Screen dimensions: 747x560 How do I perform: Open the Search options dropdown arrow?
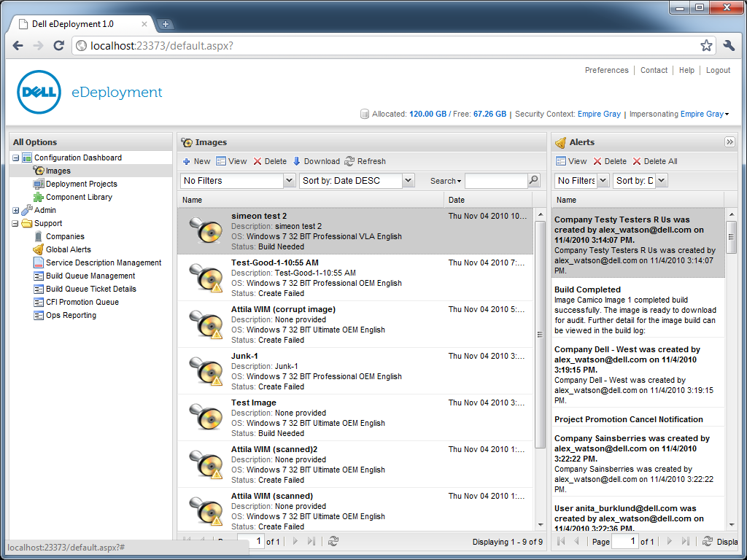click(460, 182)
